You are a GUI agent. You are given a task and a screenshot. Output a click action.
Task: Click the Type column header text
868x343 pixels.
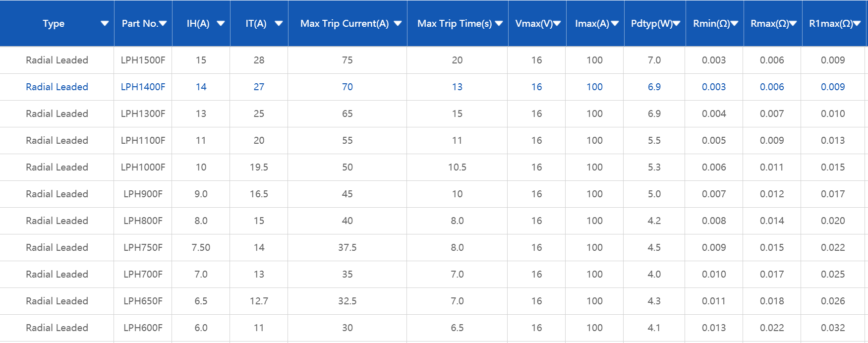point(54,24)
